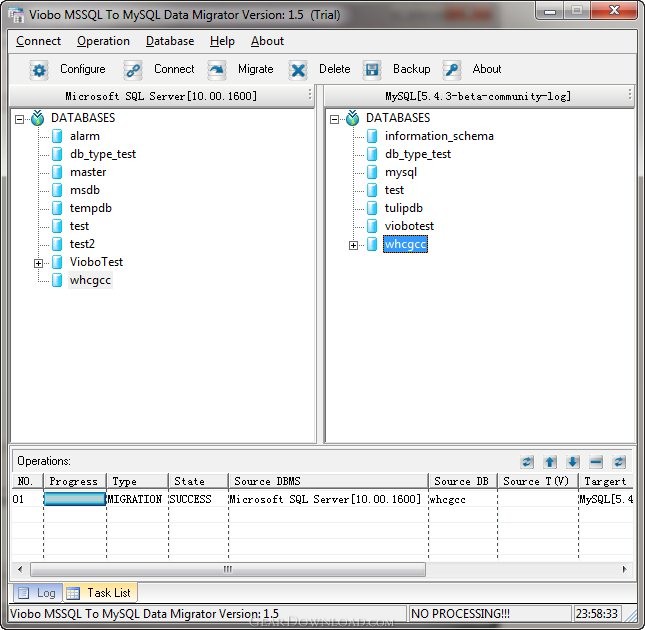Image resolution: width=645 pixels, height=630 pixels.
Task: Open the Operation menu
Action: (103, 41)
